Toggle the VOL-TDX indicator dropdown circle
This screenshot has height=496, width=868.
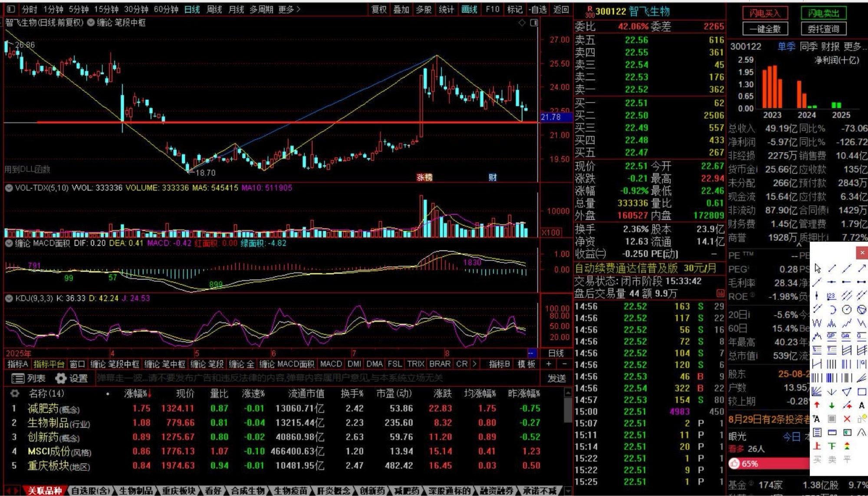click(x=9, y=188)
